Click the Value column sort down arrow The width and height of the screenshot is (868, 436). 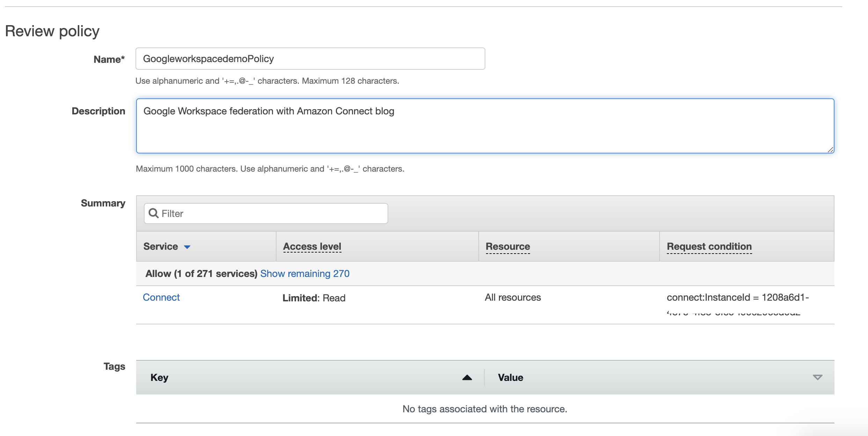817,377
